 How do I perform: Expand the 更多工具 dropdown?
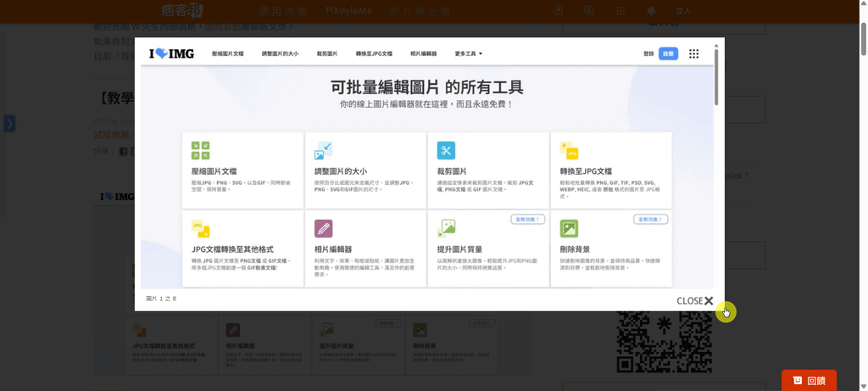coord(468,53)
